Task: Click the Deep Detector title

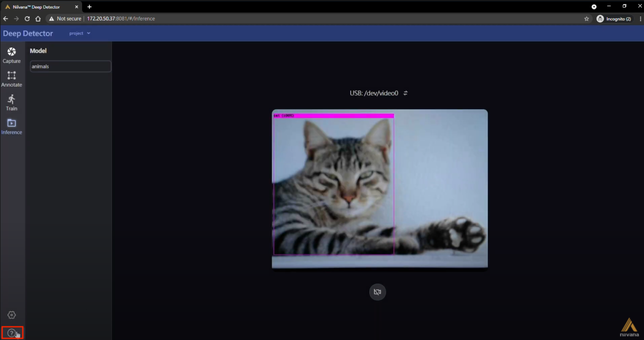Action: (x=28, y=33)
